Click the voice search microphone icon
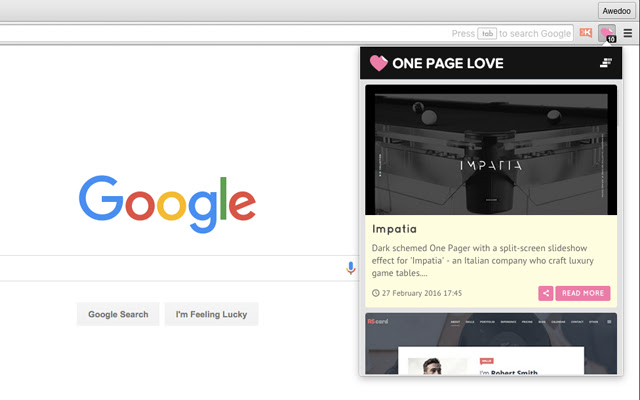 pos(351,268)
